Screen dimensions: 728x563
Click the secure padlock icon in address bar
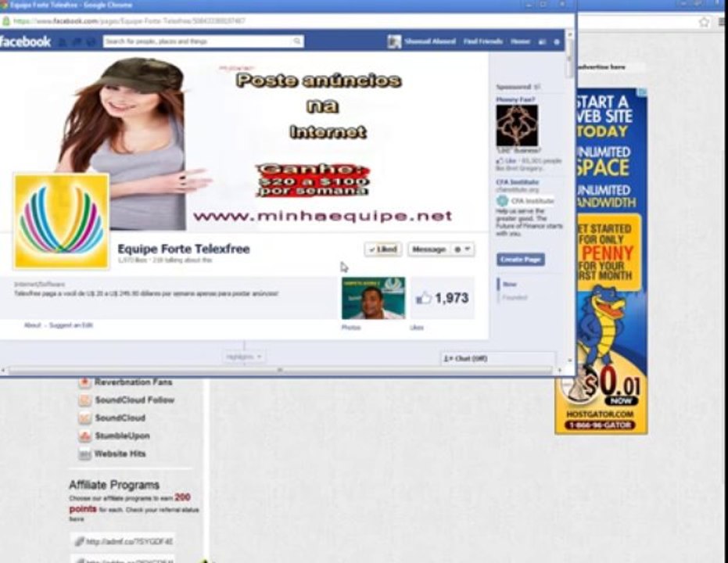tap(6, 21)
